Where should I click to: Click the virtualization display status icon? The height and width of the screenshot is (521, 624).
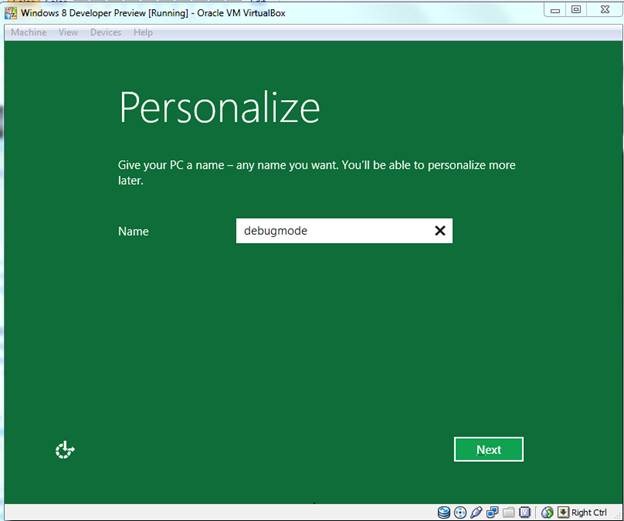coord(525,512)
